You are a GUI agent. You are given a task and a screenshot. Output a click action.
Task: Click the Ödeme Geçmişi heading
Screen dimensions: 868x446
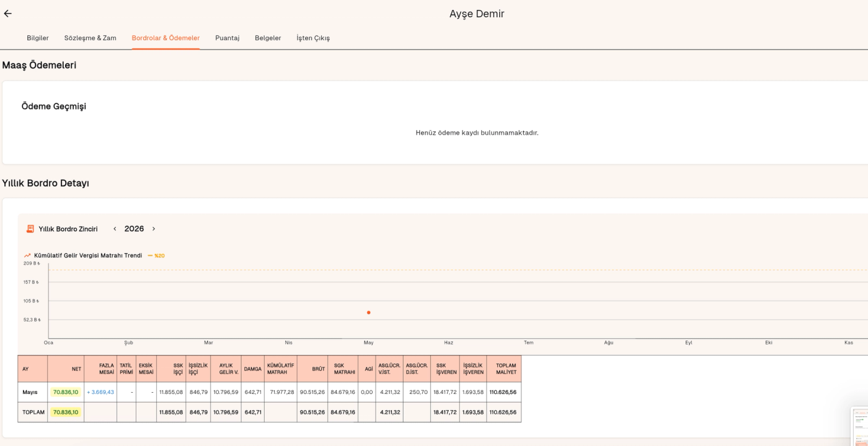[54, 107]
